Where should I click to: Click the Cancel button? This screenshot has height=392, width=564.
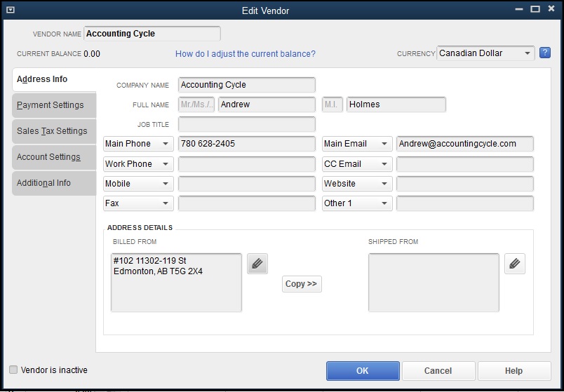[438, 371]
